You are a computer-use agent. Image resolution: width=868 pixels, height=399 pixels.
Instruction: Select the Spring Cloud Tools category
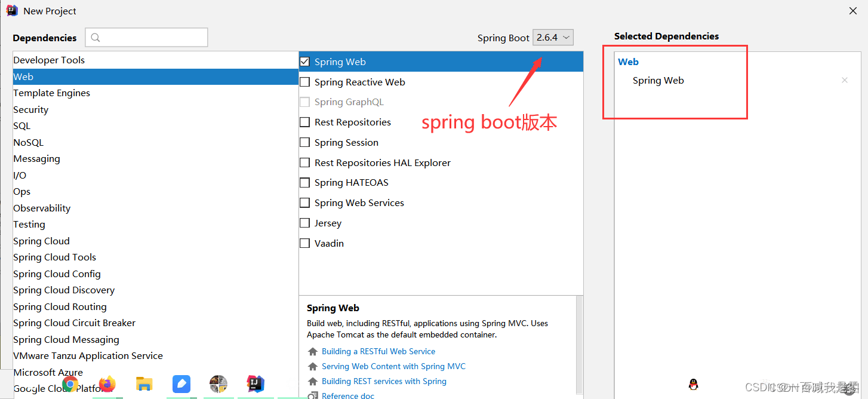155,257
